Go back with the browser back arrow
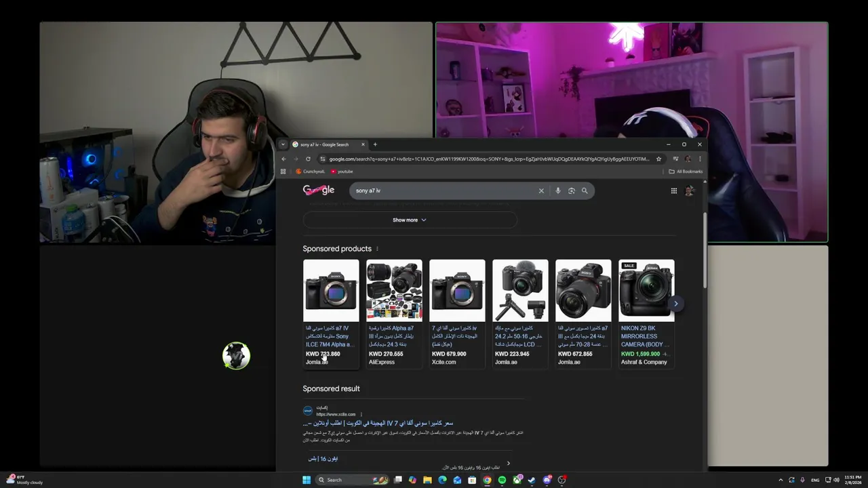 coord(284,159)
